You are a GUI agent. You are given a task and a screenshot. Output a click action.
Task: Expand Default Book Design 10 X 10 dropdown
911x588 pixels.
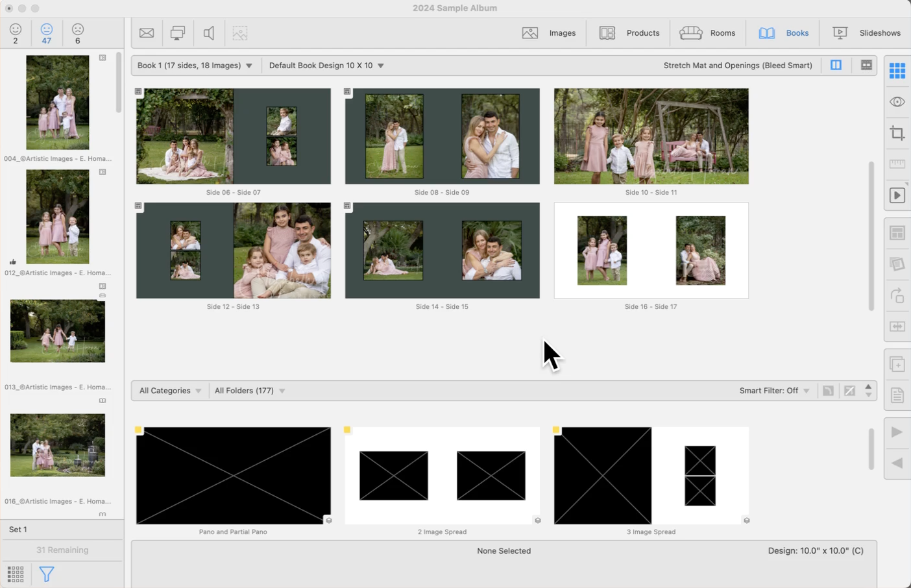pos(326,66)
